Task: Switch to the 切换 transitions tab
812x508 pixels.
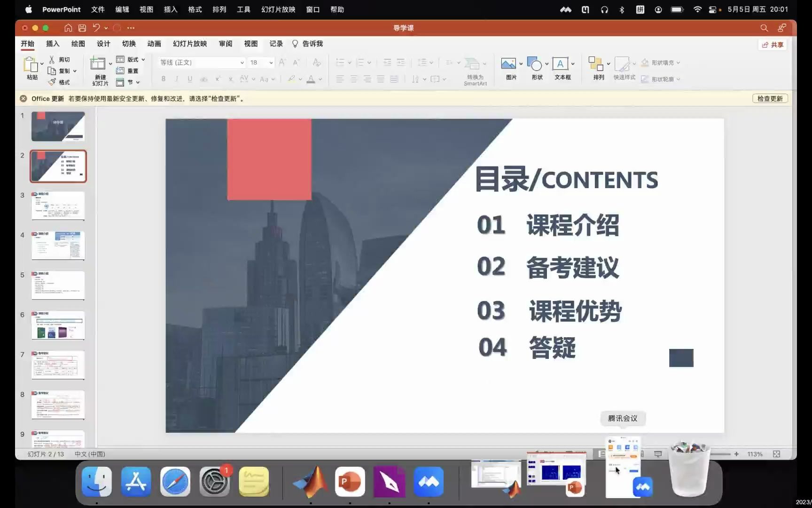Action: coord(129,44)
